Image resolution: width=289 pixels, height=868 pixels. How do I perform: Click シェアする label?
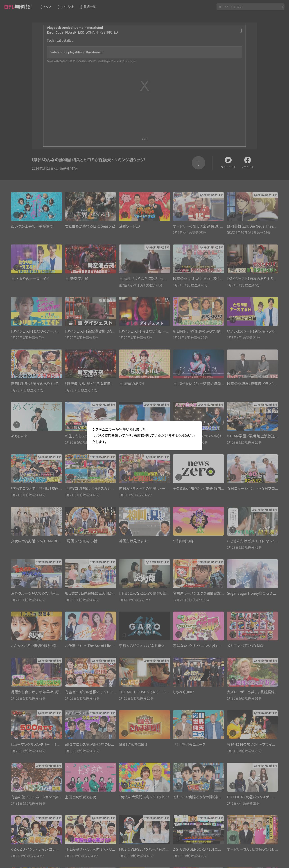pyautogui.click(x=247, y=167)
